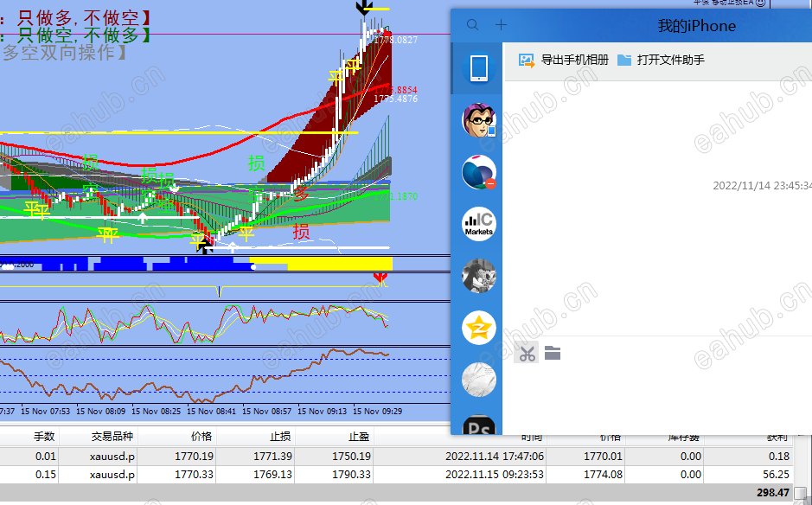Click the folder send-file icon

coord(553,354)
